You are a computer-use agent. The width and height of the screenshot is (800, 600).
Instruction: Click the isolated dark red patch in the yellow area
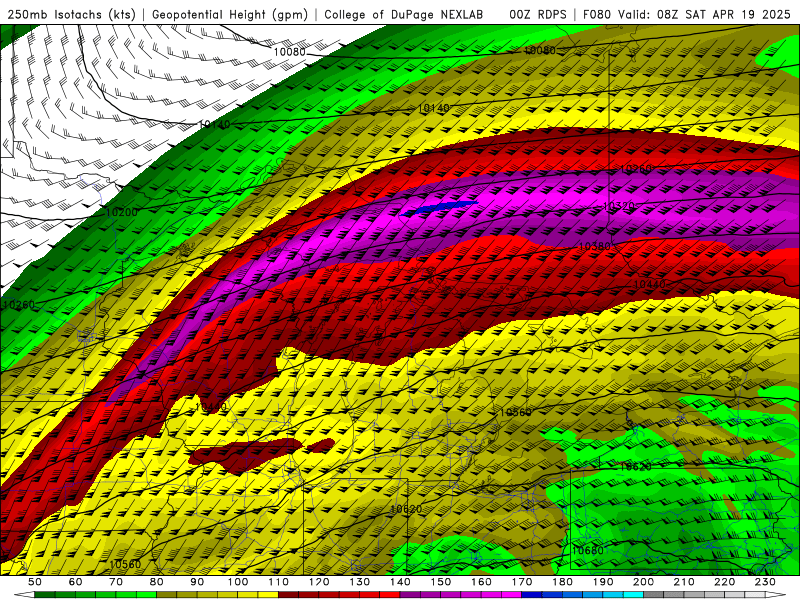point(245,454)
